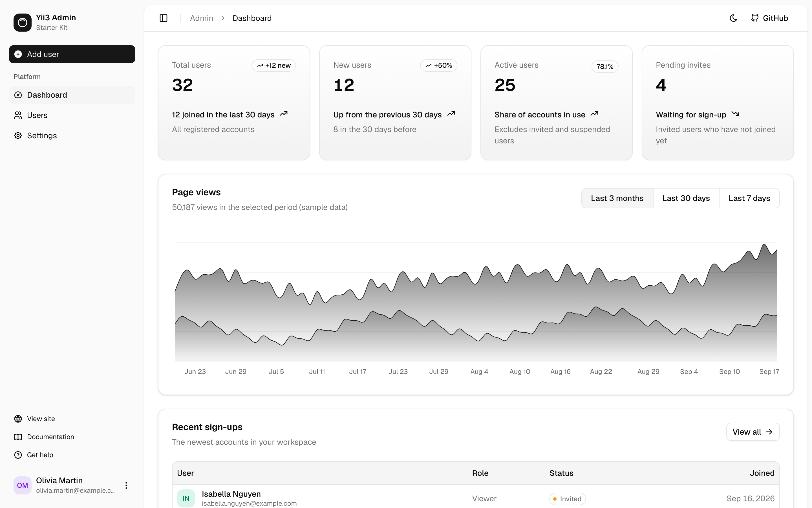Viewport: 812px width, 508px height.
Task: Toggle the sidebar panel icon
Action: [164, 18]
